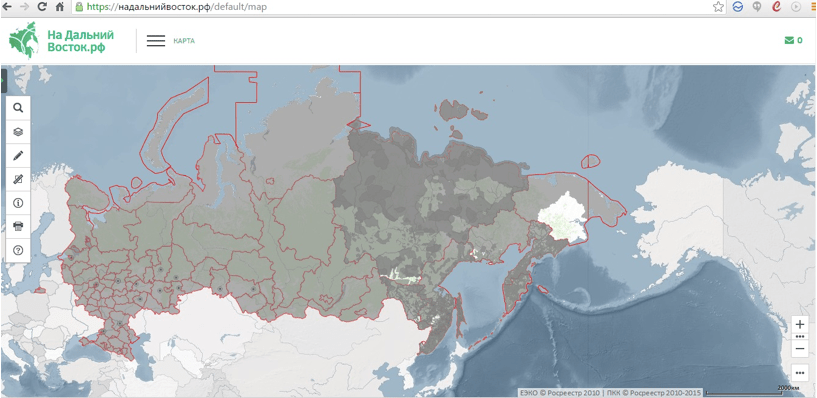Open the map layers panel
Image resolution: width=817 pixels, height=398 pixels.
(x=18, y=132)
